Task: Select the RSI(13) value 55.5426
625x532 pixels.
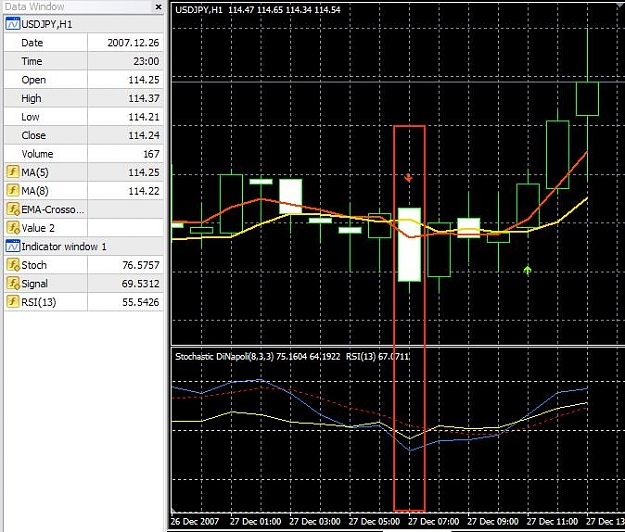Action: tap(141, 302)
